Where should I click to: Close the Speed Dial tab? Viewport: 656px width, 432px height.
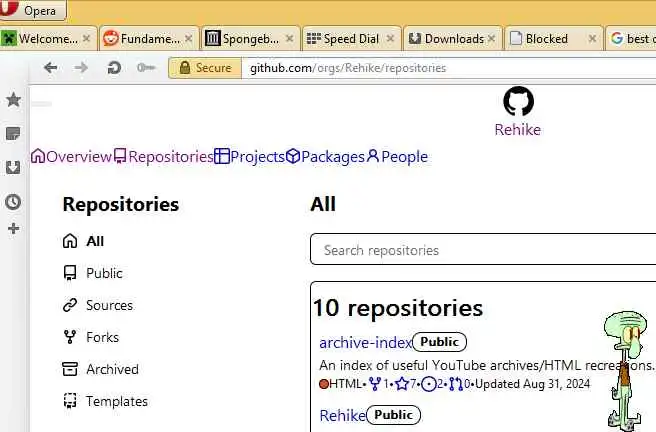(x=390, y=38)
